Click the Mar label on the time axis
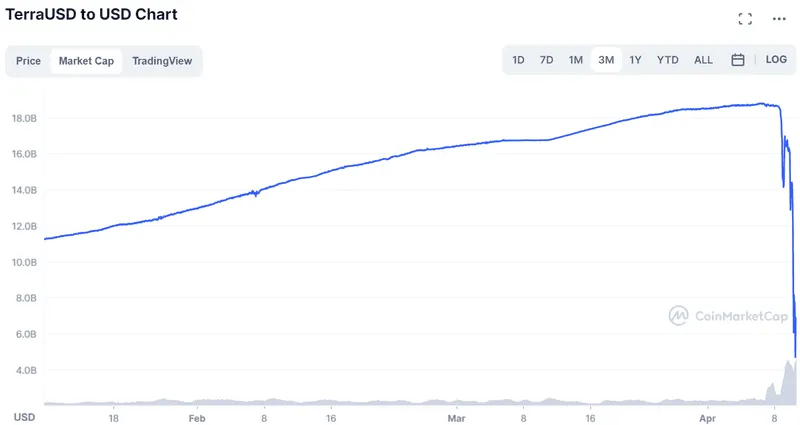 [x=456, y=418]
